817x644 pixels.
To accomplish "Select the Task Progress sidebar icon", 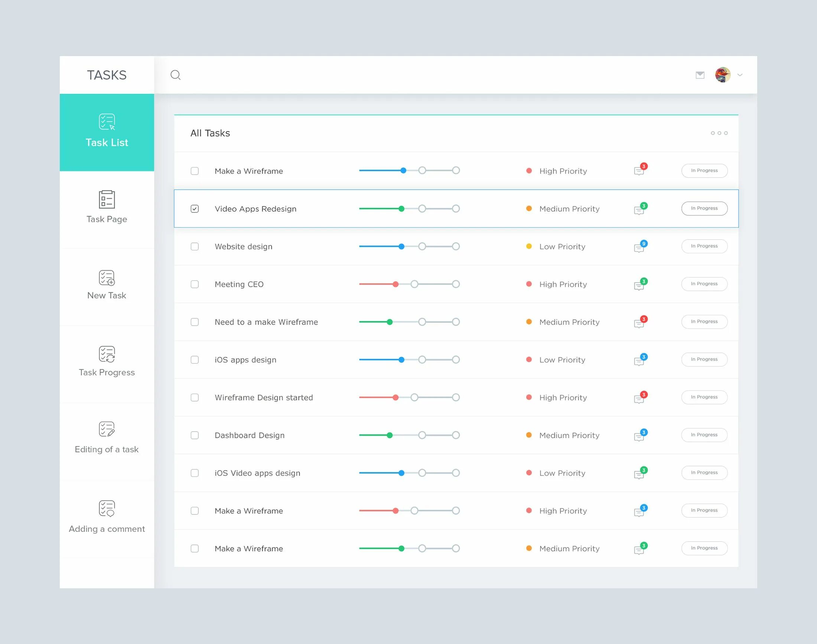I will click(x=107, y=354).
